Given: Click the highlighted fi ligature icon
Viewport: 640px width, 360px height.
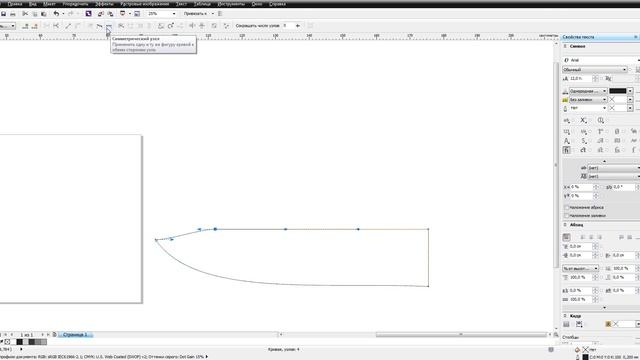Looking at the screenshot, I should [x=567, y=150].
